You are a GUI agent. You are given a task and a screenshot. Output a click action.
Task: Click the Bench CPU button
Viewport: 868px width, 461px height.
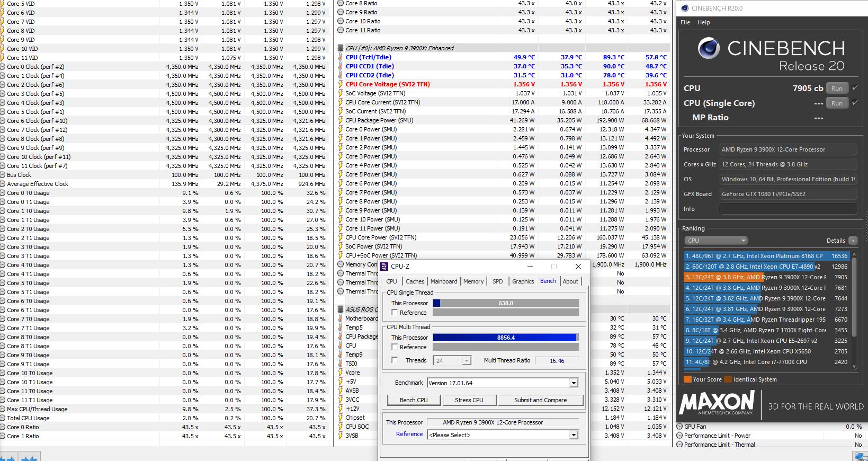[x=414, y=400]
